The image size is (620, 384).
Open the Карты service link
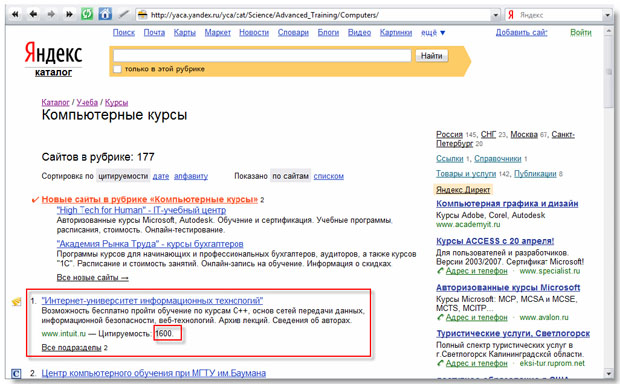(185, 32)
